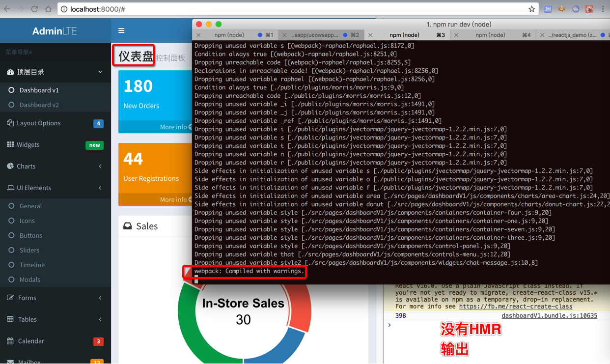Open the browser home page icon
This screenshot has height=364, width=610.
[x=48, y=9]
